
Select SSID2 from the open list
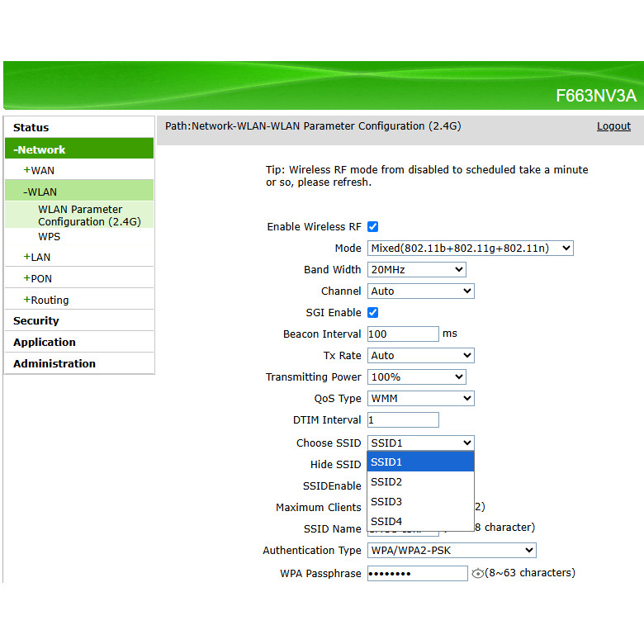[x=420, y=482]
